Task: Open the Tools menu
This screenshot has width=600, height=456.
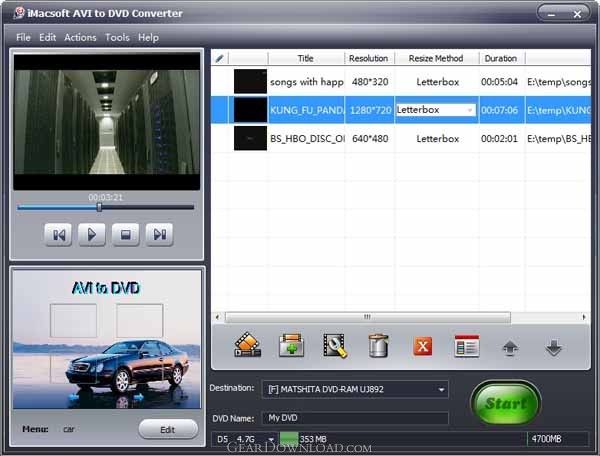Action: (117, 37)
